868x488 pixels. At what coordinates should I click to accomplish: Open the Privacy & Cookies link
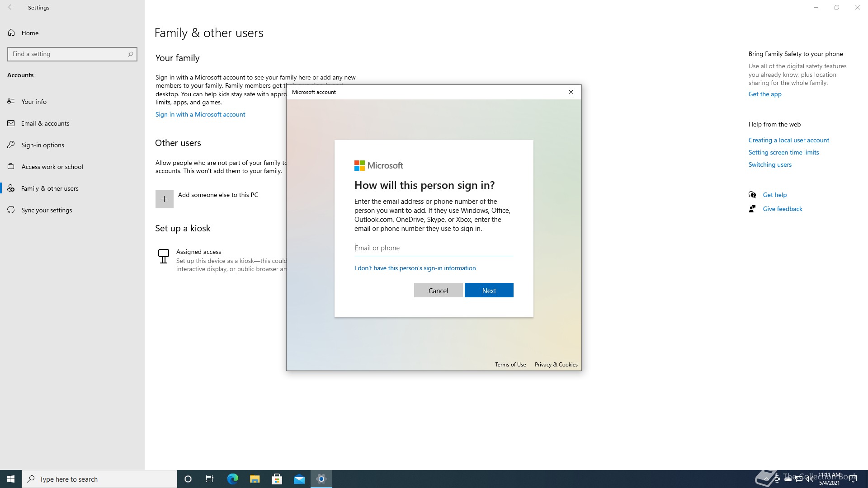556,365
